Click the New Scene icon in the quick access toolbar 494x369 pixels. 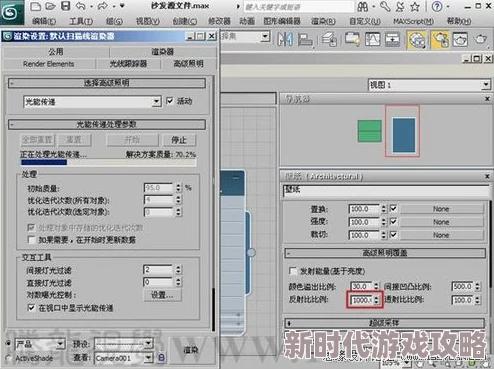pos(36,6)
